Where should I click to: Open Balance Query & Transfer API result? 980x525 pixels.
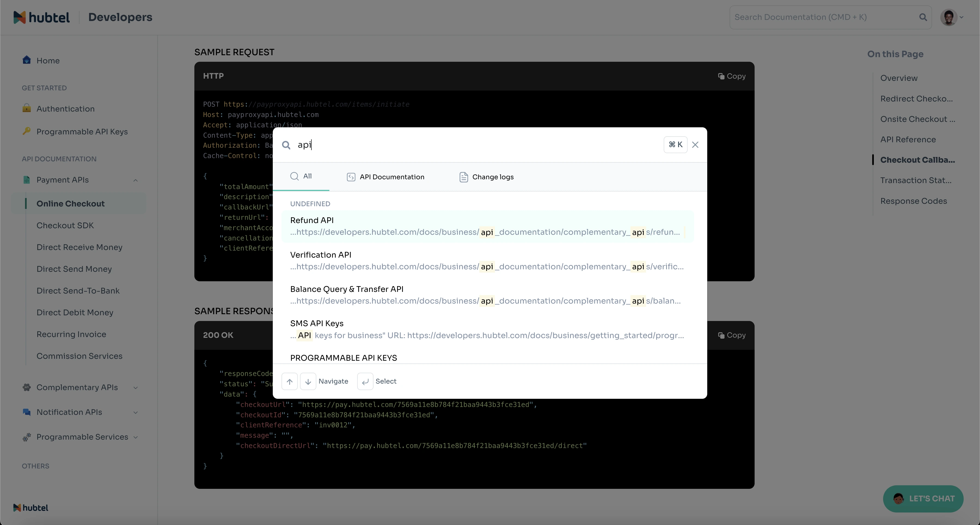487,295
